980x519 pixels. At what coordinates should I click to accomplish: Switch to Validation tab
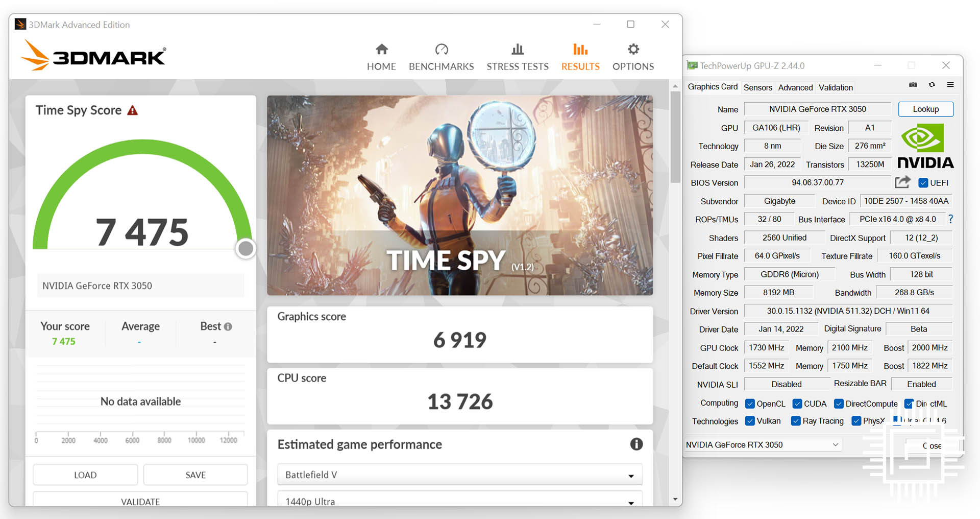tap(836, 87)
